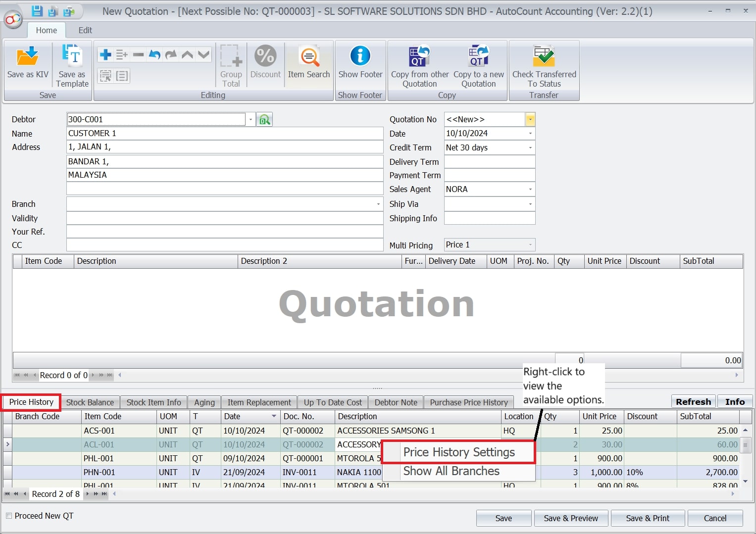Screen dimensions: 756x534
Task: Open Check Transferred To Status
Action: (x=544, y=64)
